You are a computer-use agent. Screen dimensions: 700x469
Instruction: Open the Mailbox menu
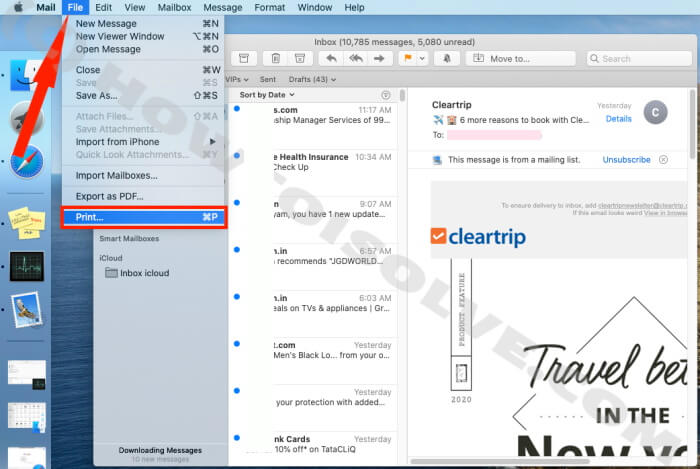pyautogui.click(x=174, y=8)
